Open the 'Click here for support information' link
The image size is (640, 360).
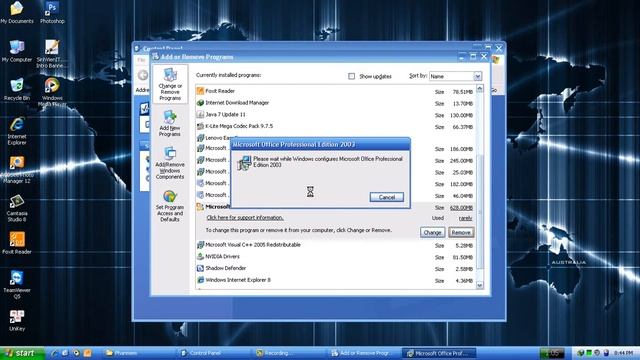(245, 218)
